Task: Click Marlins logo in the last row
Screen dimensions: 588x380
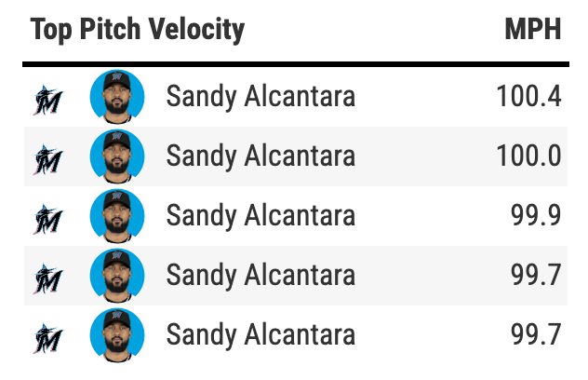Action: click(x=48, y=339)
